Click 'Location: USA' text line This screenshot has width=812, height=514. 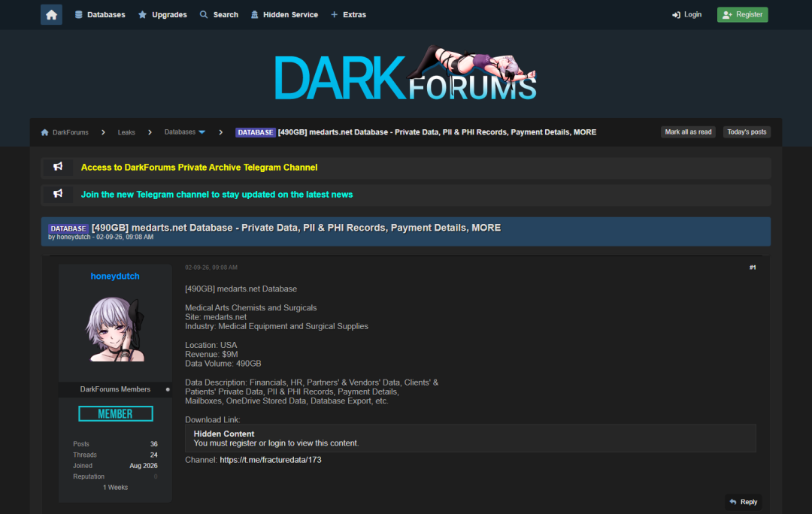click(211, 345)
